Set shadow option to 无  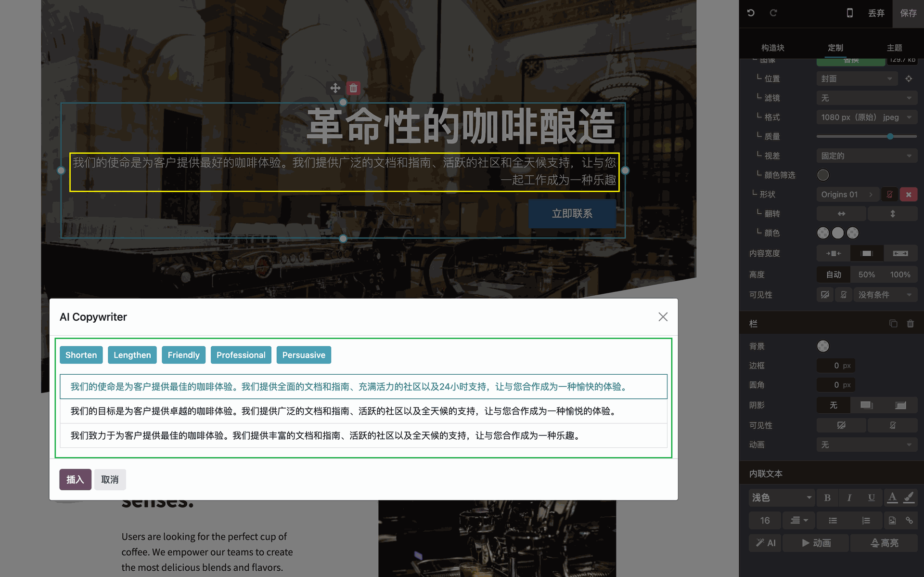[x=833, y=405]
